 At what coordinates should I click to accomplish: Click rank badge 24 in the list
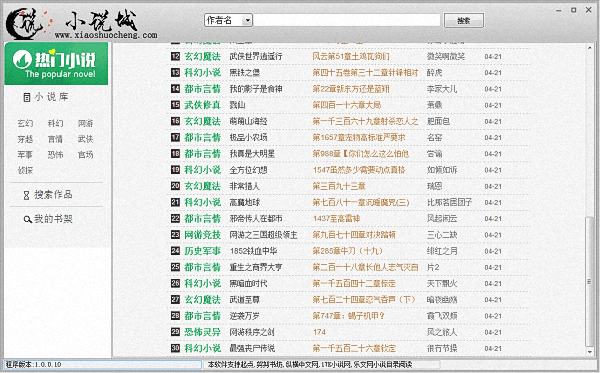click(x=175, y=251)
